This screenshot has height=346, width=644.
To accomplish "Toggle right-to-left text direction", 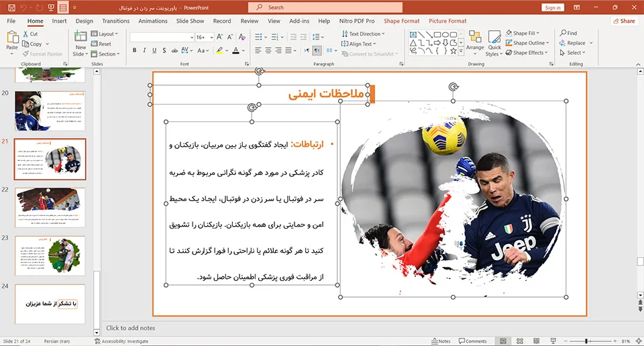I will pos(317,50).
